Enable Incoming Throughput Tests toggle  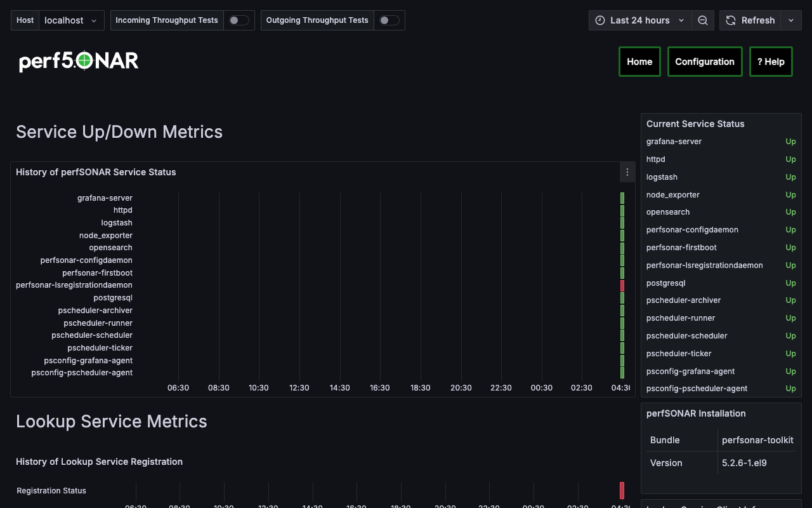(239, 20)
